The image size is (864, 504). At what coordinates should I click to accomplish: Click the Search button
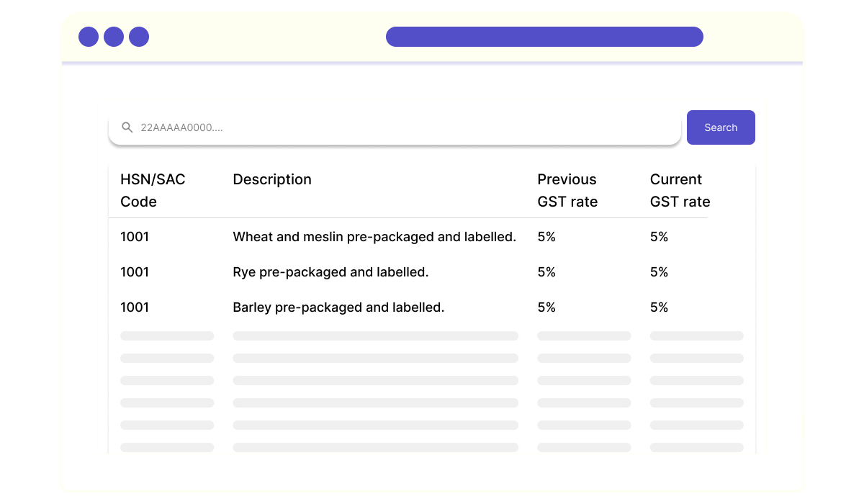coord(721,127)
